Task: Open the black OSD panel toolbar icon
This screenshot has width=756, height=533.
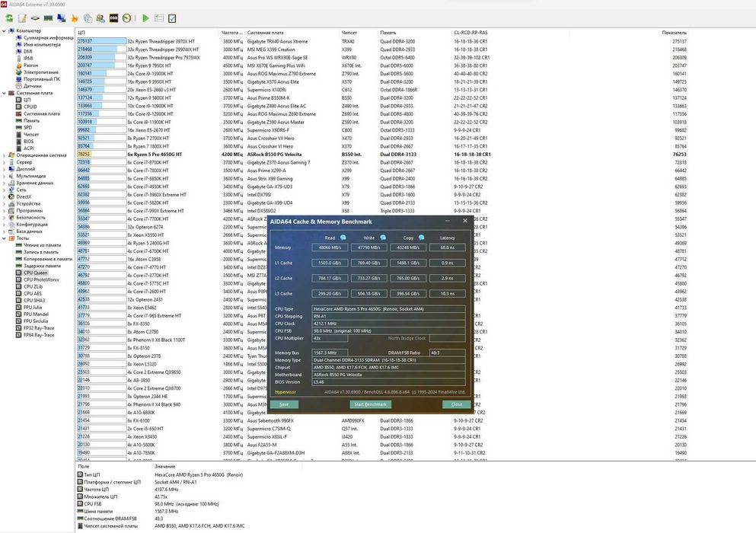Action: pyautogui.click(x=113, y=18)
